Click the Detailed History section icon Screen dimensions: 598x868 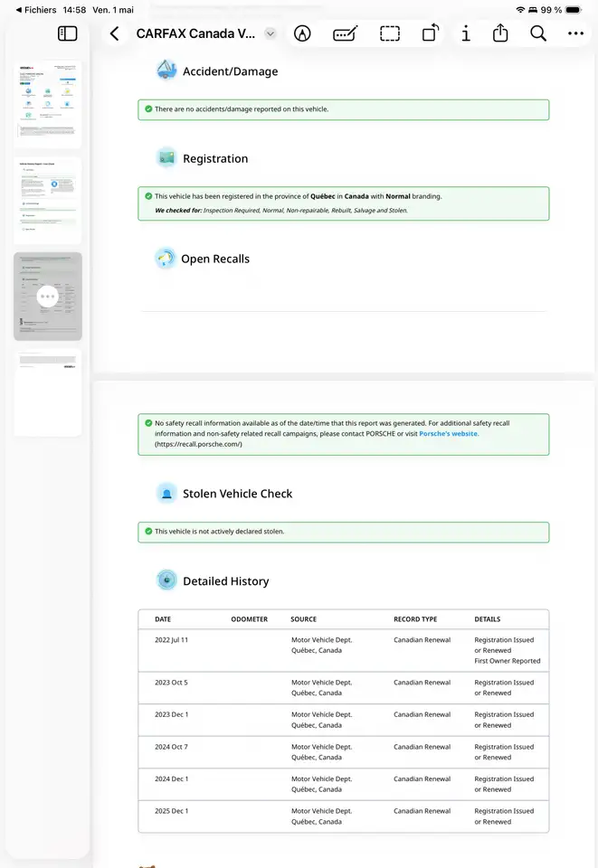(166, 580)
